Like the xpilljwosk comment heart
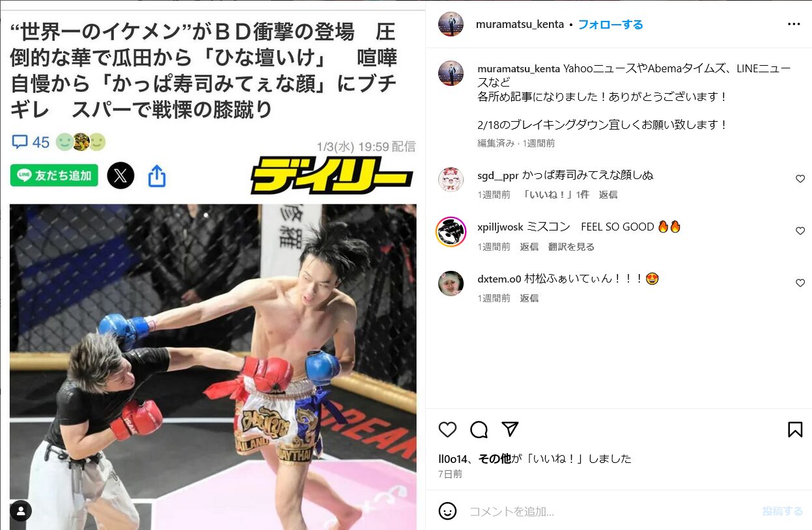Viewport: 812px width, 530px height. pyautogui.click(x=800, y=231)
